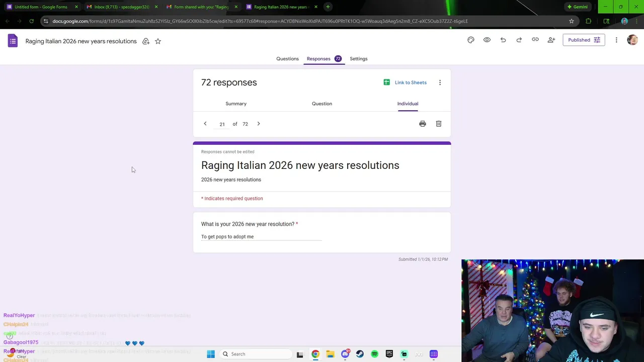Click Link to Sheets
644x362 pixels.
click(x=405, y=82)
